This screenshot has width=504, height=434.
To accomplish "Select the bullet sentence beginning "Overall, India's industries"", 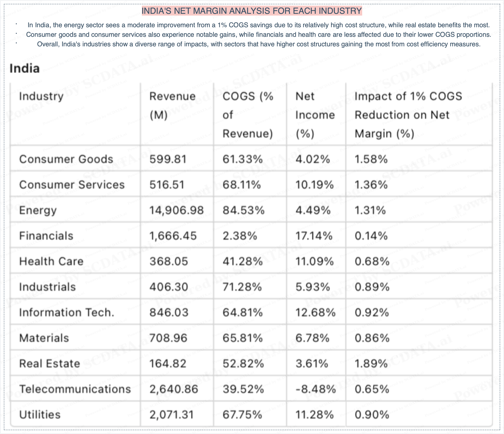I will point(259,44).
